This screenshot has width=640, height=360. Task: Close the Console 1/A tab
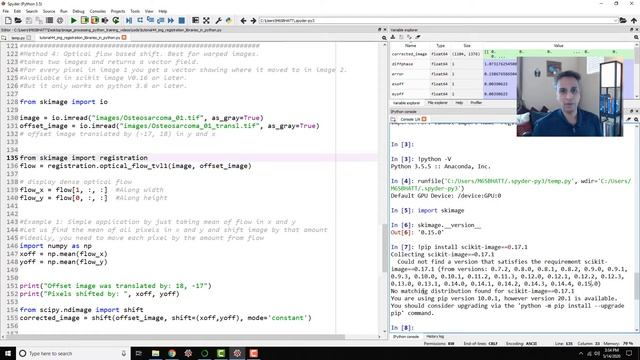point(424,119)
